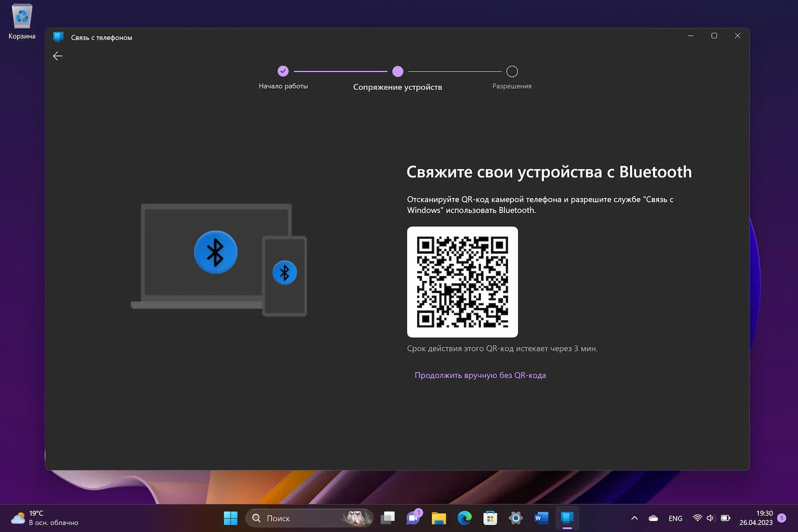The height and width of the screenshot is (532, 798).
Task: Click the heading 'Свяжите свои устройства с Bluetooth'
Action: (549, 172)
